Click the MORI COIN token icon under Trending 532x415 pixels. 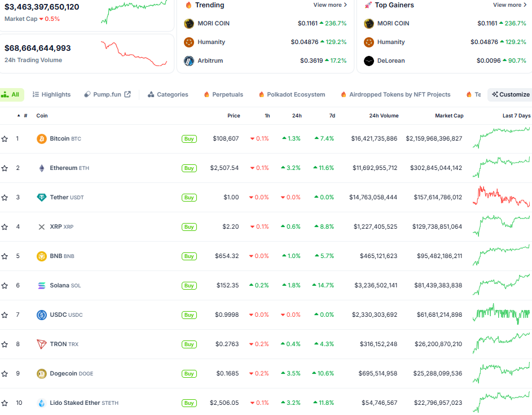click(188, 23)
